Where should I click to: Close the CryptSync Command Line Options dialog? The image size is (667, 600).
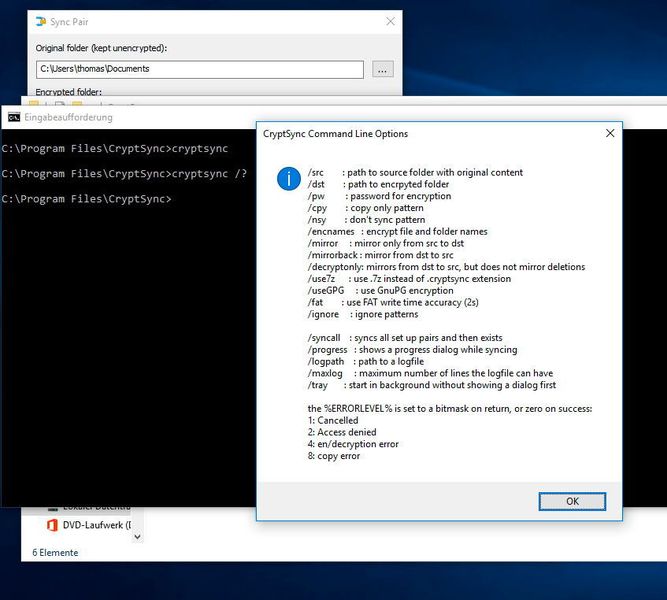coord(610,133)
